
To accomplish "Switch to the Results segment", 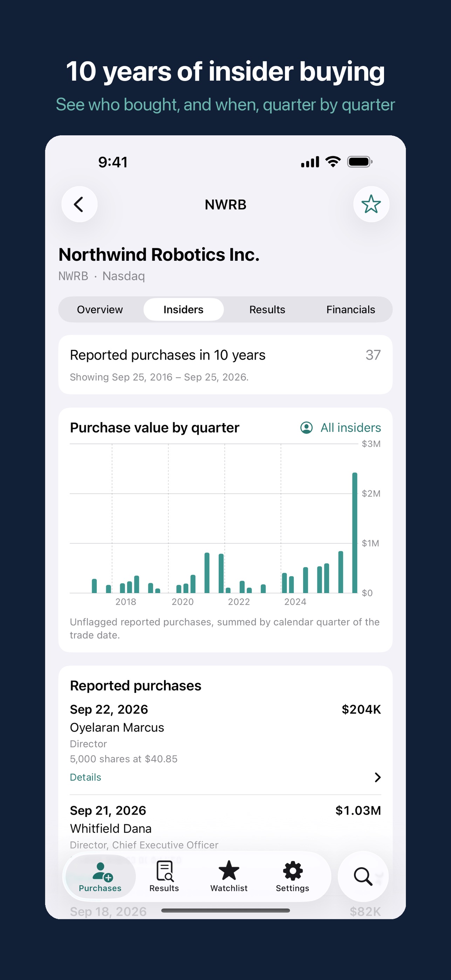I will pyautogui.click(x=267, y=309).
